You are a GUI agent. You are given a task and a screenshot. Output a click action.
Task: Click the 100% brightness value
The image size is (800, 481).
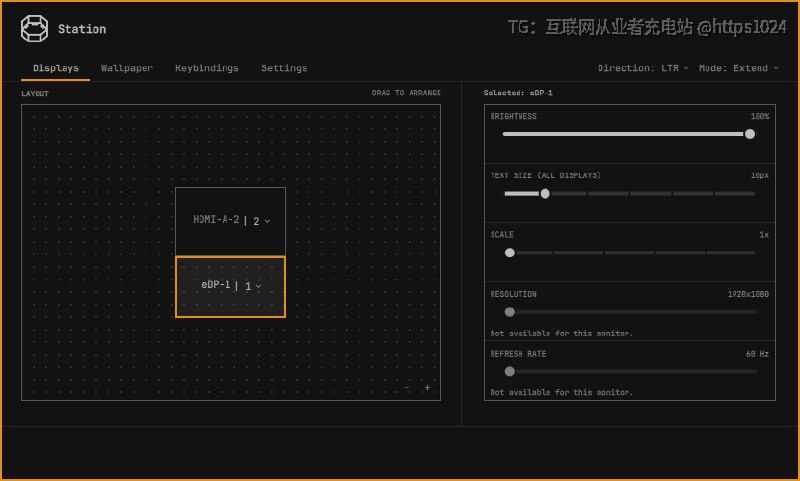coord(760,116)
